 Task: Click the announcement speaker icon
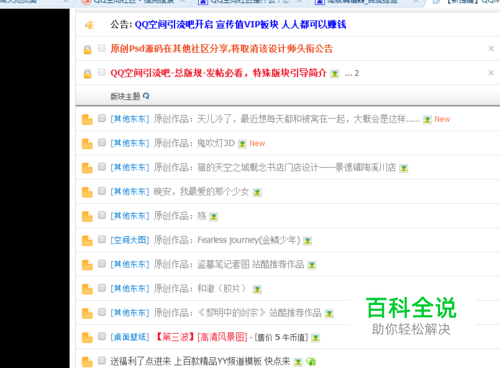coord(90,25)
